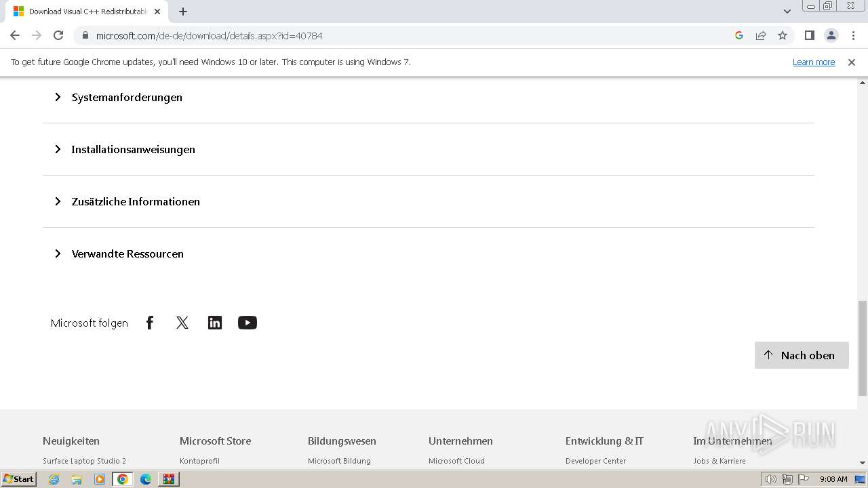The image size is (868, 488).
Task: Select the Download Visual C++ Redistributable tab
Action: (x=87, y=12)
